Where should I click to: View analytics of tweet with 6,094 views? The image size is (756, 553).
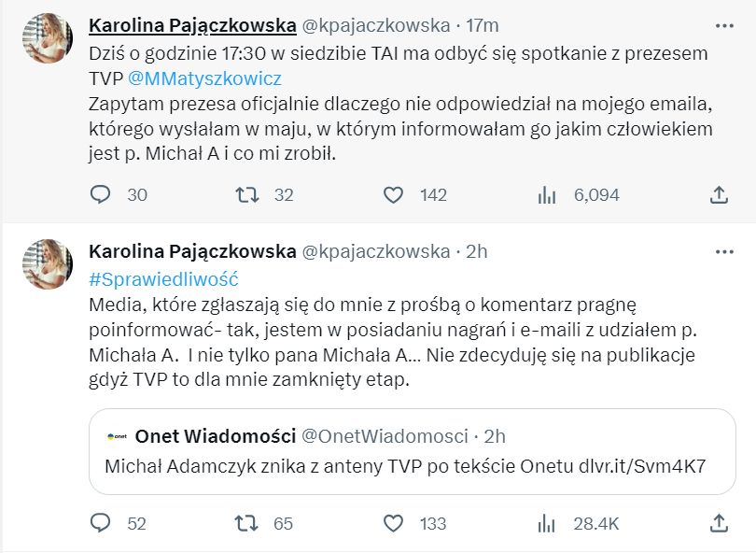coord(546,194)
